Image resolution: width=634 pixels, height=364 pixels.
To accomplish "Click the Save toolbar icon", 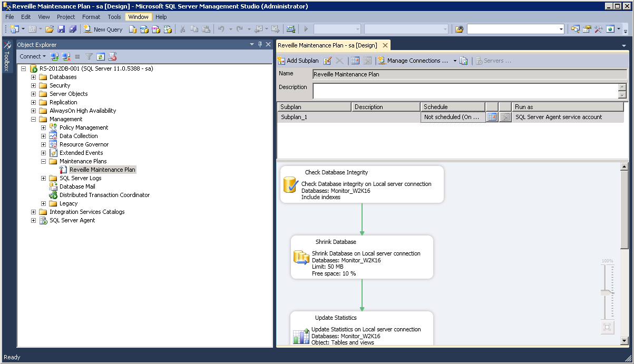I will (61, 29).
